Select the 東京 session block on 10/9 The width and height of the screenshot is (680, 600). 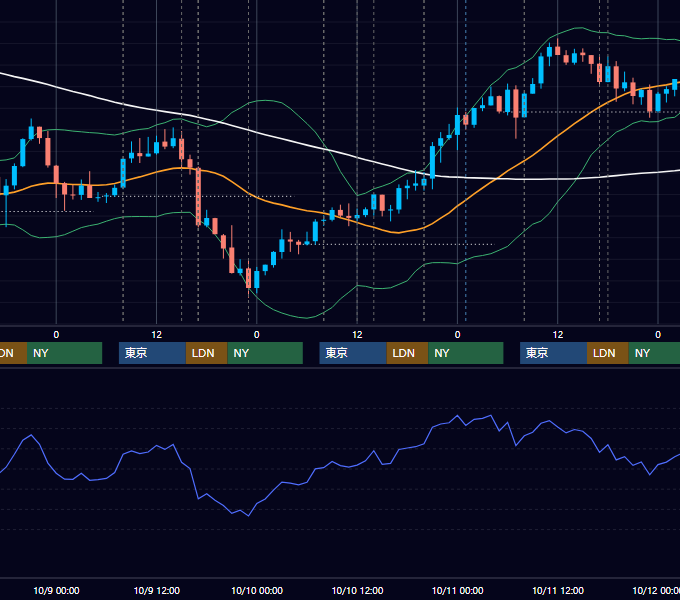pyautogui.click(x=152, y=353)
